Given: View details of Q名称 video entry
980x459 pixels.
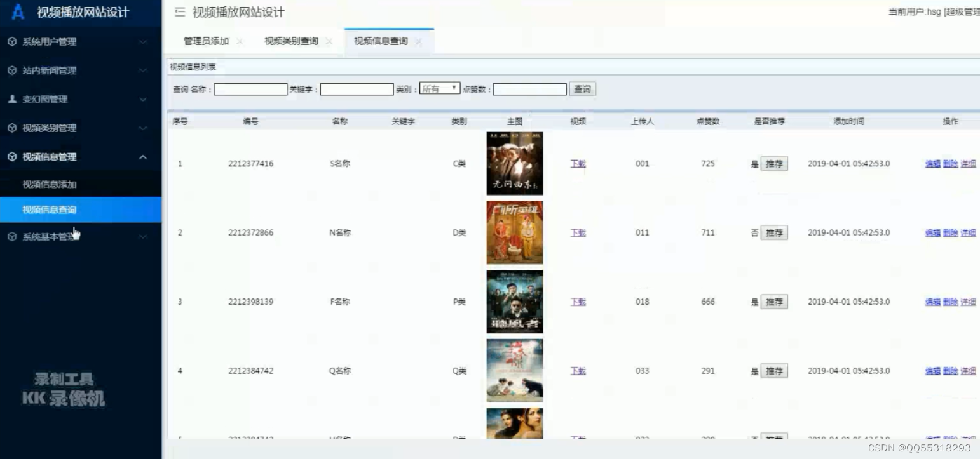Looking at the screenshot, I should 968,371.
